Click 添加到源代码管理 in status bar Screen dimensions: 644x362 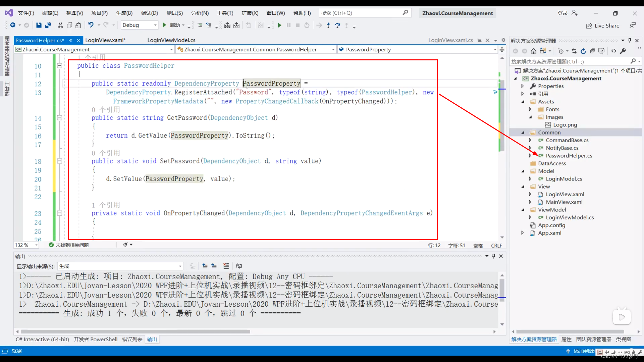pos(584,351)
